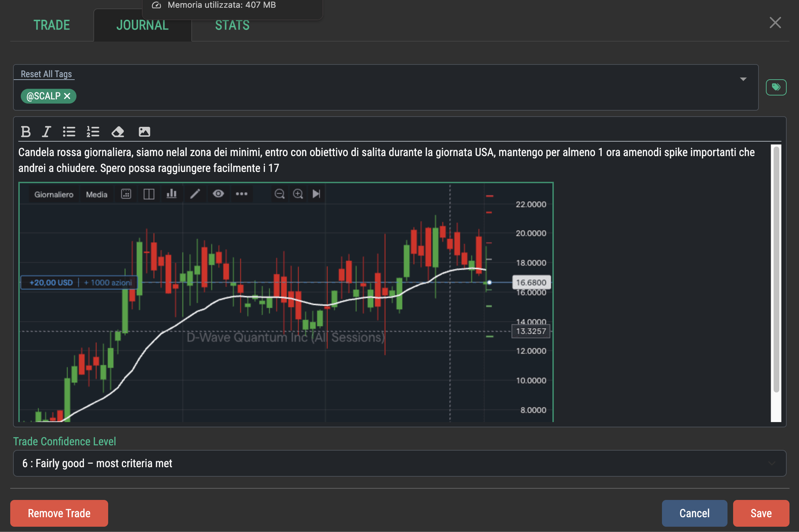Toggle bold formatting in the journal editor

pos(26,132)
